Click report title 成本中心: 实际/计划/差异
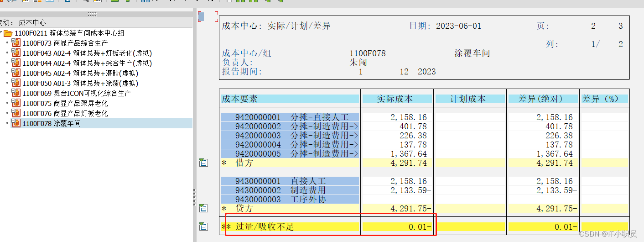Screen dimensions: 644x242 tap(276, 26)
